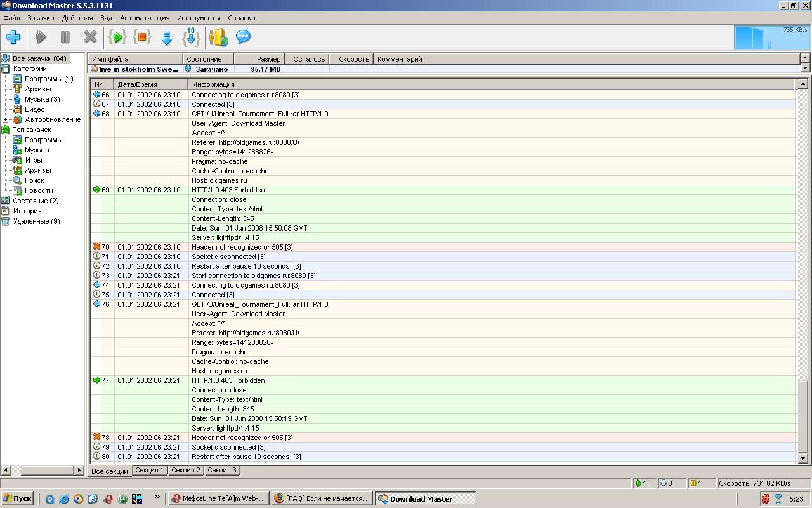Click the yellow folder-with-globe toolbar icon

click(218, 37)
